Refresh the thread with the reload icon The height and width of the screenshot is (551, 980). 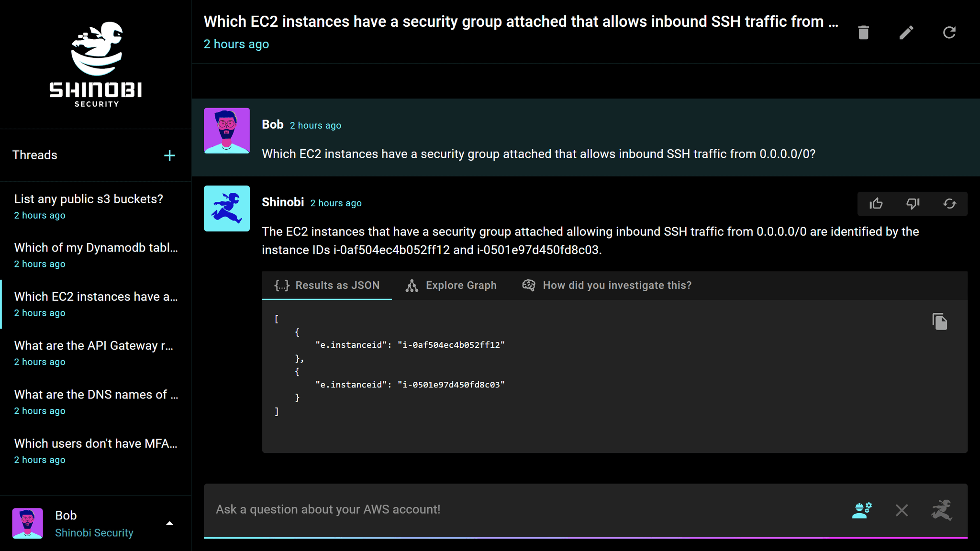[x=949, y=32]
